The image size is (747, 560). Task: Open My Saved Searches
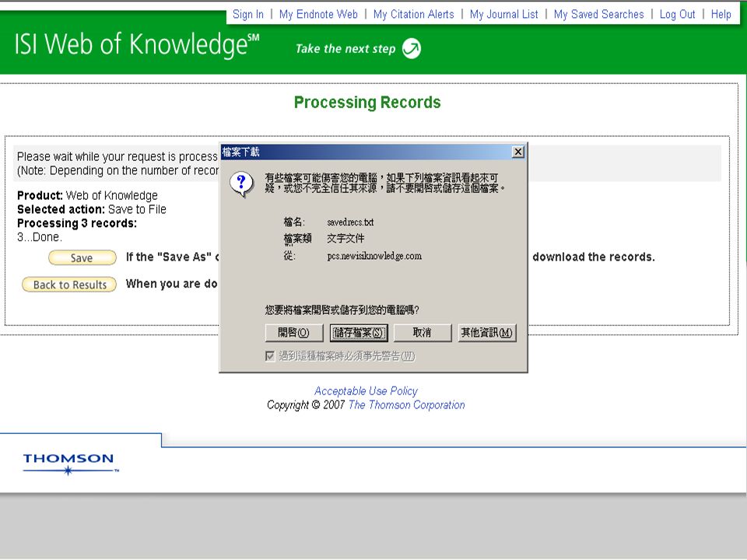click(598, 14)
